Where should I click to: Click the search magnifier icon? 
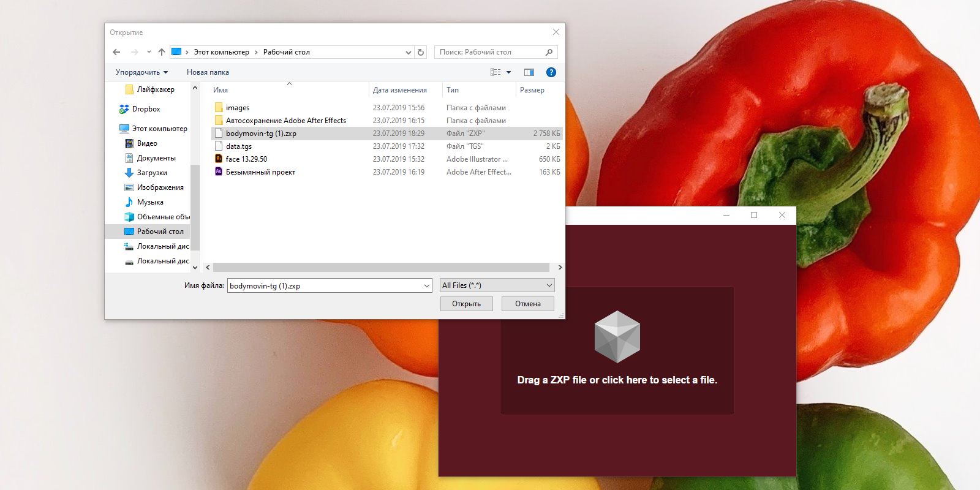click(549, 52)
